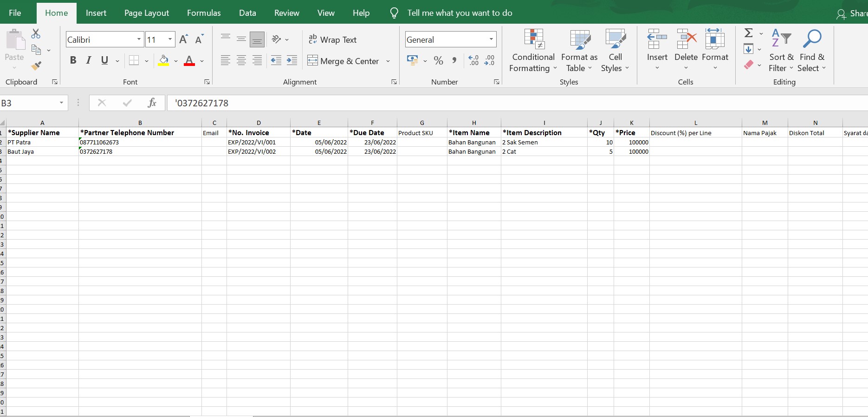This screenshot has width=868, height=417.
Task: Click formula bar containing '0372627178
Action: [x=518, y=103]
